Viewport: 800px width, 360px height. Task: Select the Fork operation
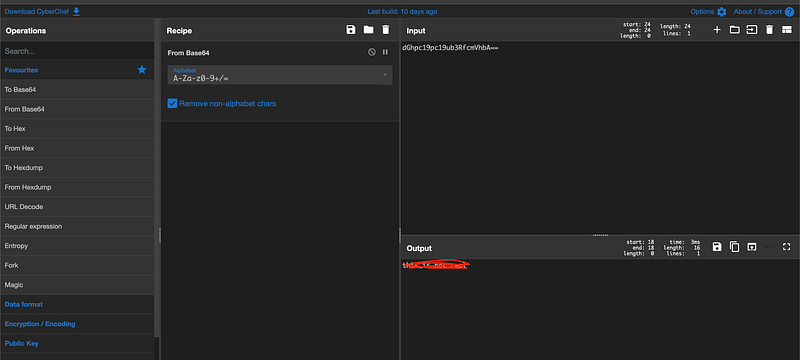pyautogui.click(x=77, y=266)
